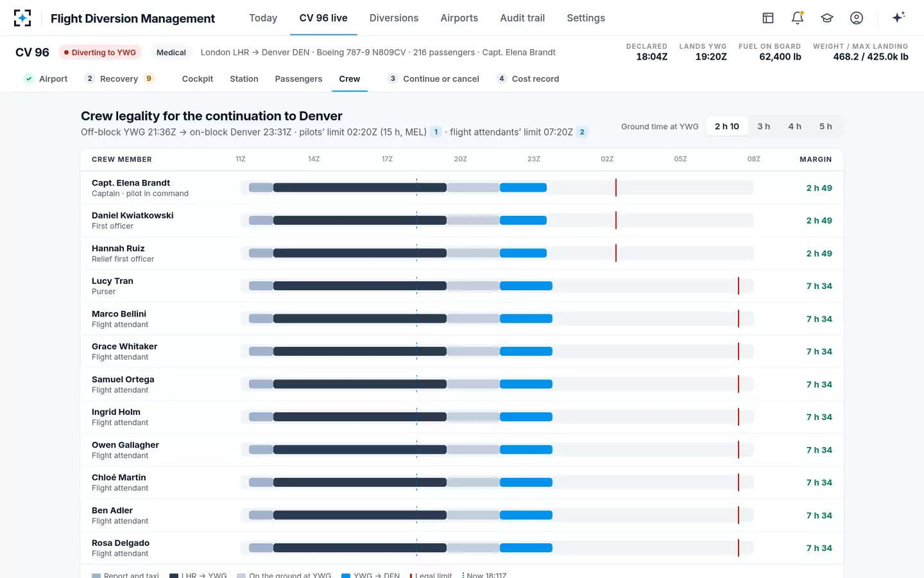Click the Medical tag
924x578 pixels.
[x=171, y=53]
